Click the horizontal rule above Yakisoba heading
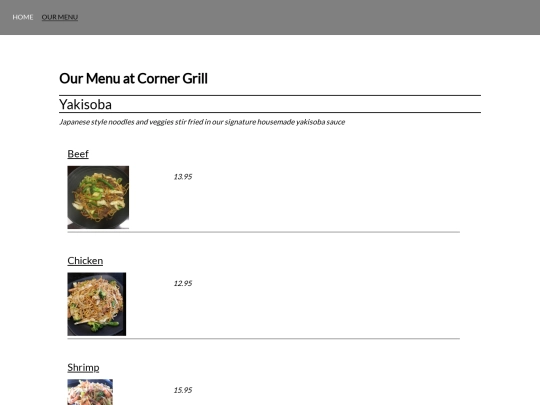This screenshot has width=540, height=405. coord(270,95)
